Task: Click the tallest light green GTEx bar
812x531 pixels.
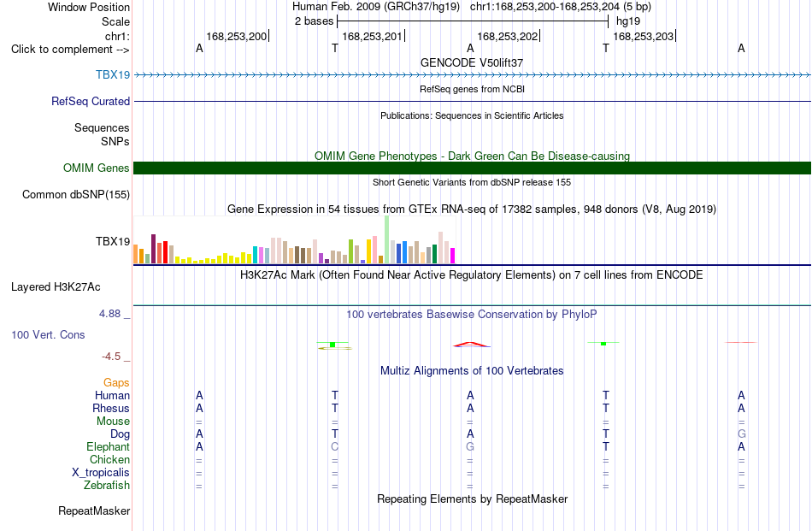Action: pos(387,240)
